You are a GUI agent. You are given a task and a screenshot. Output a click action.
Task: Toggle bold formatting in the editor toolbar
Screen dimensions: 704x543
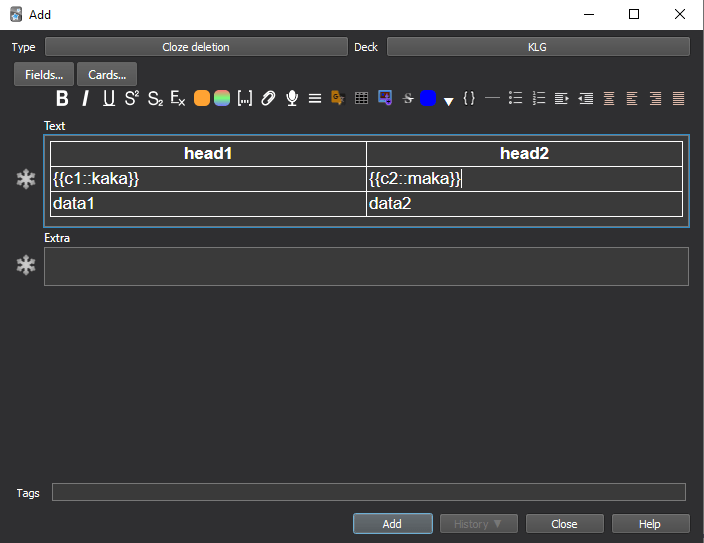pos(62,98)
